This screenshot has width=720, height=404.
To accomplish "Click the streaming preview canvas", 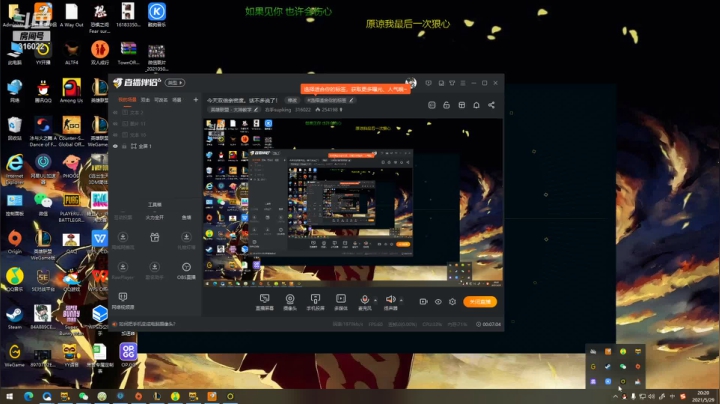I will point(353,202).
